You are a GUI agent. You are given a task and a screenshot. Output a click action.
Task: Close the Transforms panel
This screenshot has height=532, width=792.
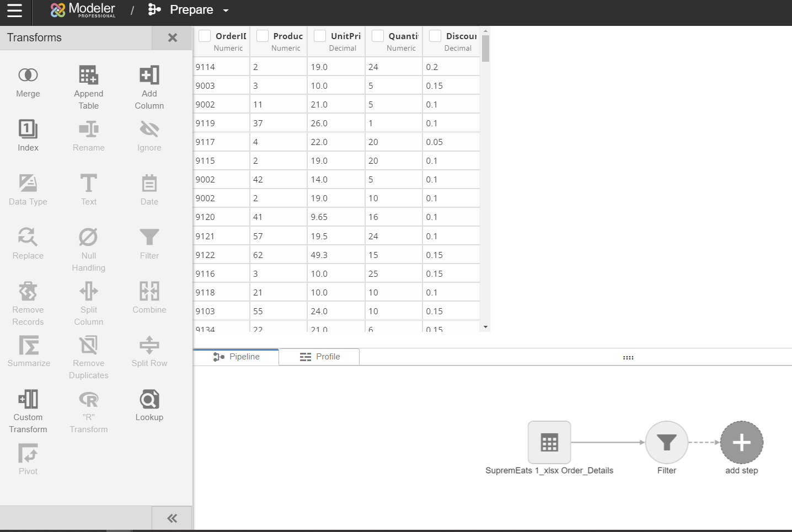173,37
